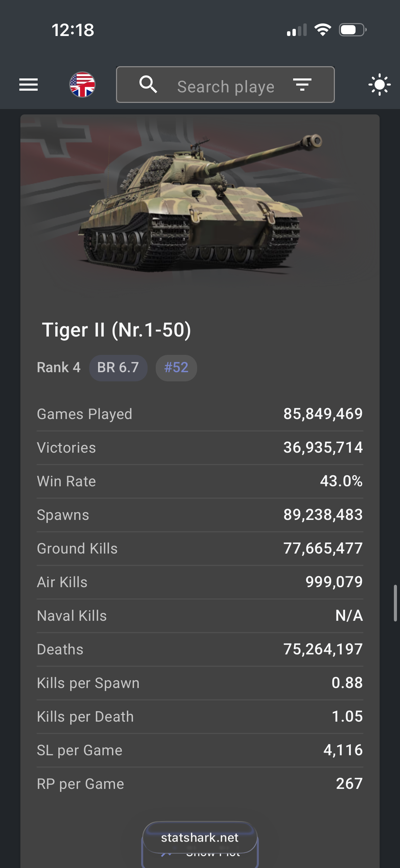Screen dimensions: 400x868
Task: Open the #52 ranking chip
Action: tap(176, 368)
